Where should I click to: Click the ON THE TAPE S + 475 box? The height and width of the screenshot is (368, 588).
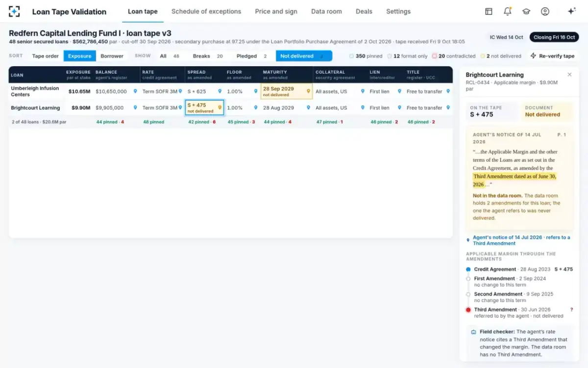(x=491, y=111)
